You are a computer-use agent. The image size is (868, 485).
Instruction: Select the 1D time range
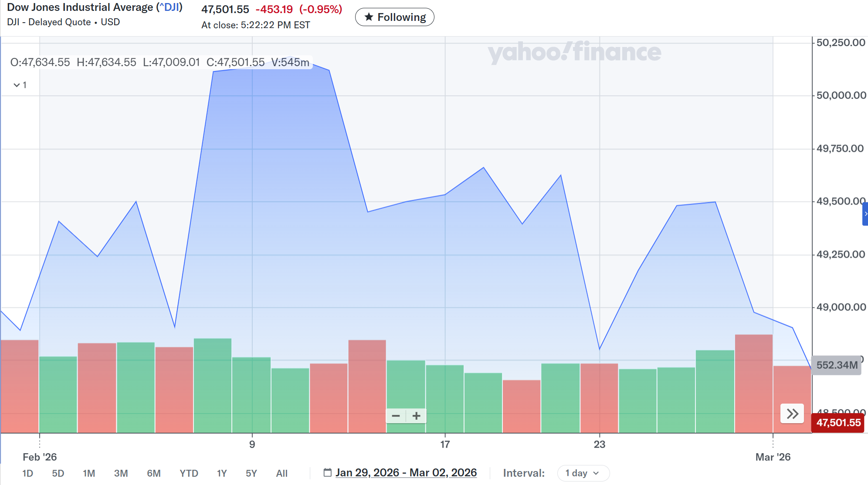pos(27,473)
